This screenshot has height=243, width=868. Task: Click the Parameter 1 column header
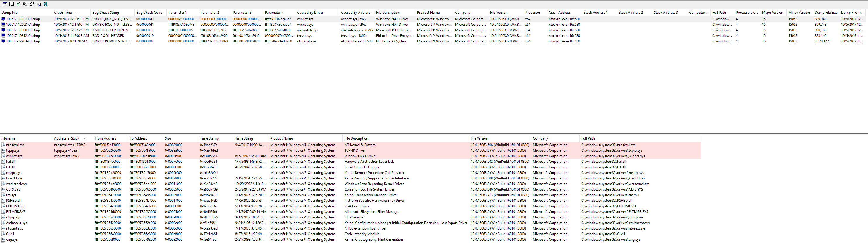(183, 13)
